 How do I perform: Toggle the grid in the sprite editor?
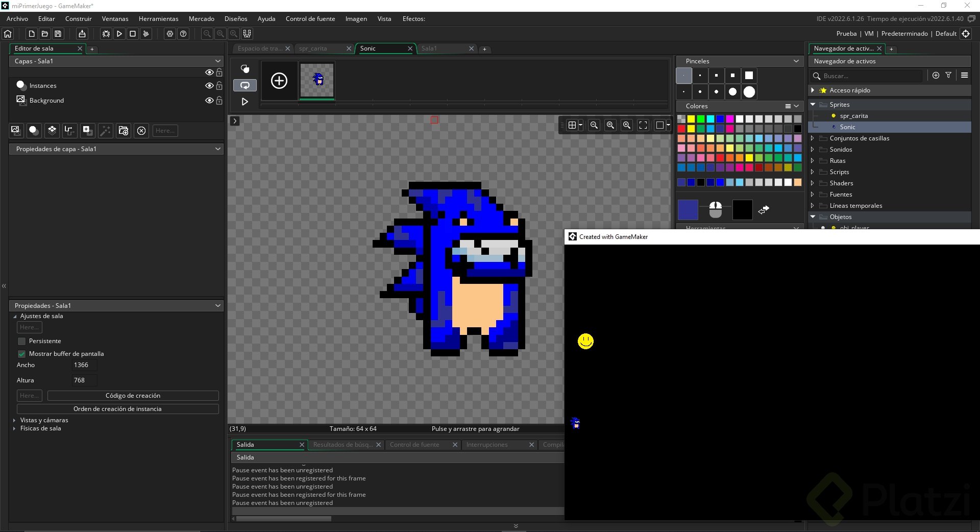coord(572,125)
